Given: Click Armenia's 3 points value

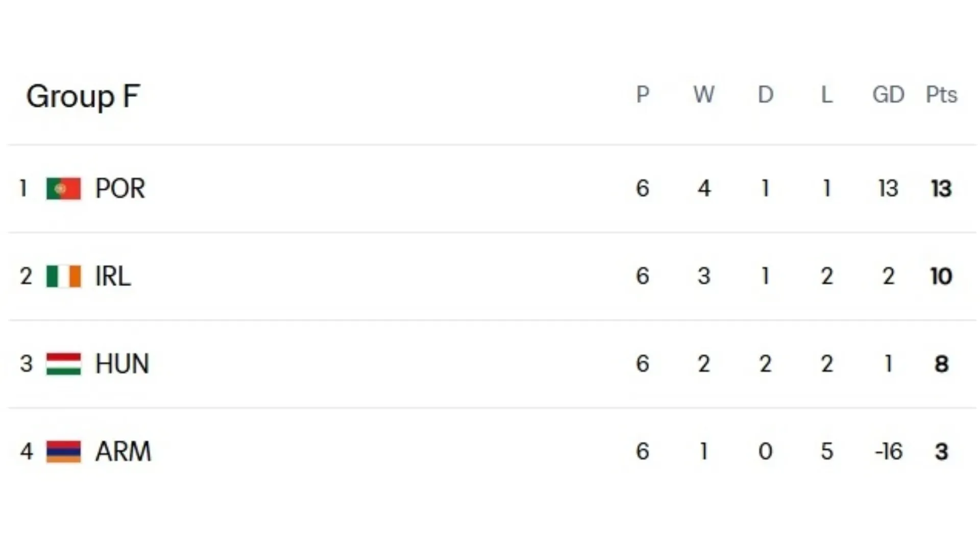Looking at the screenshot, I should tap(941, 452).
